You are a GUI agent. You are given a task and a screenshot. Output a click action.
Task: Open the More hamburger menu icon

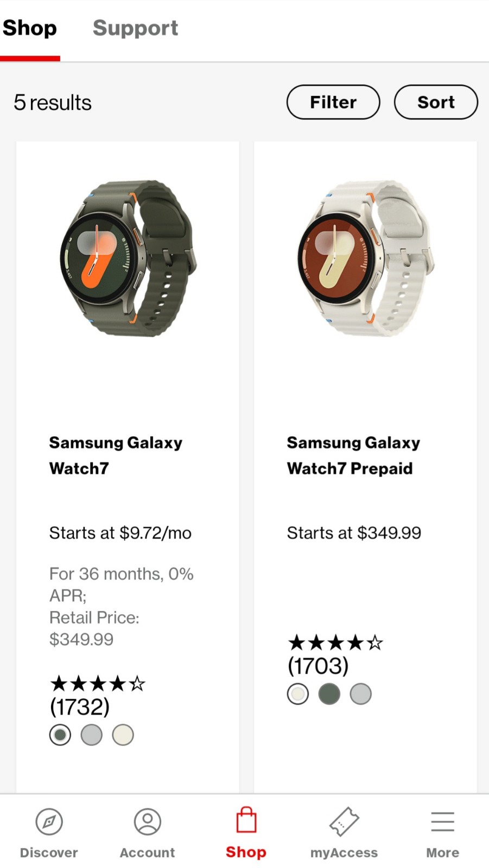coord(443,822)
